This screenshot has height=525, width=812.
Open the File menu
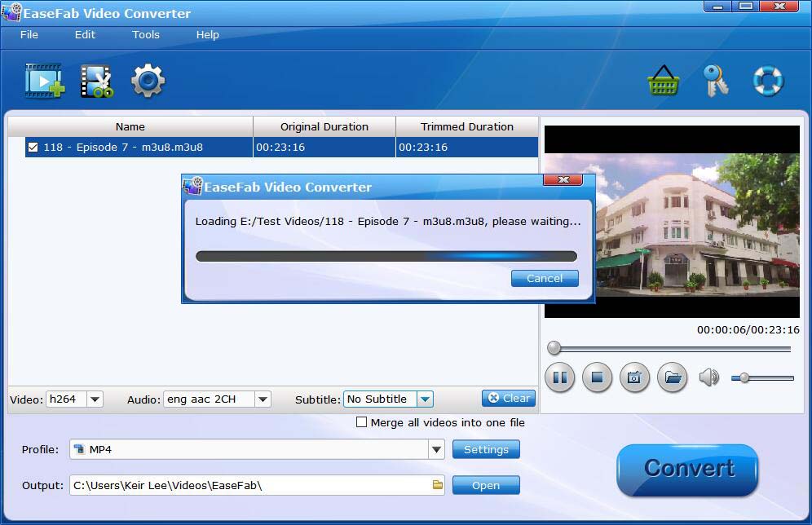click(x=29, y=35)
